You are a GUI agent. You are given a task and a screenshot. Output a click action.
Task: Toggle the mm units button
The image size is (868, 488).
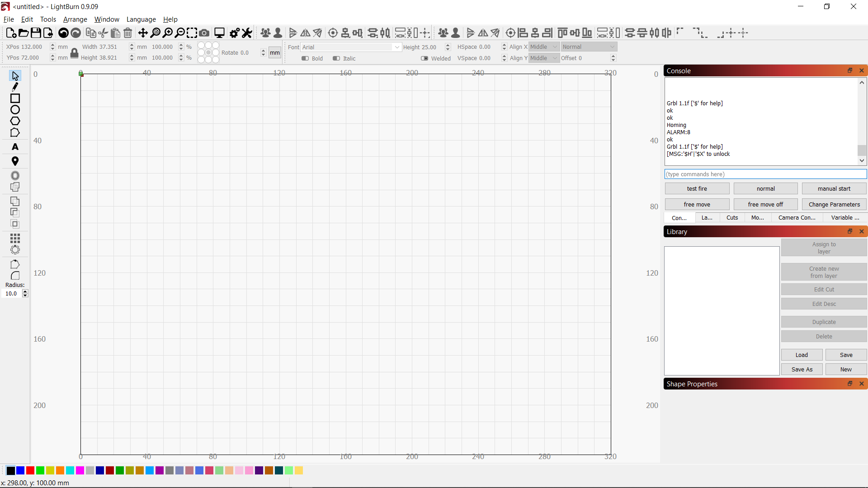click(275, 53)
